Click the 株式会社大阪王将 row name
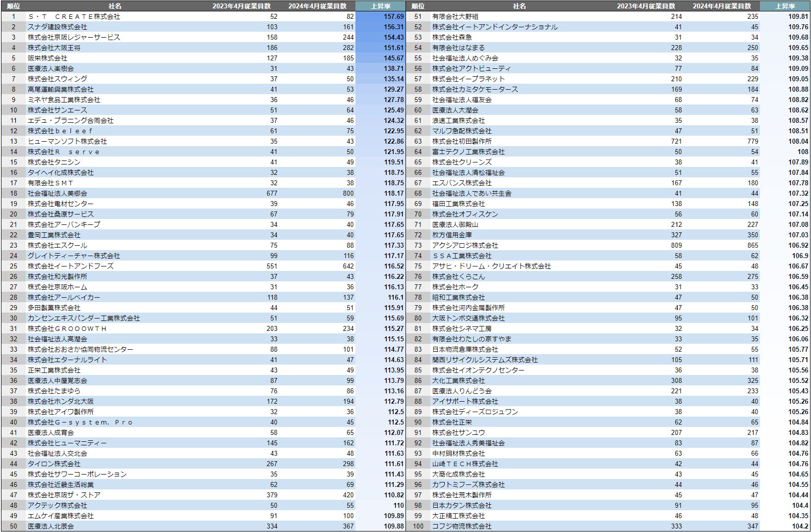Screen dimensions: 811x532 [54, 48]
